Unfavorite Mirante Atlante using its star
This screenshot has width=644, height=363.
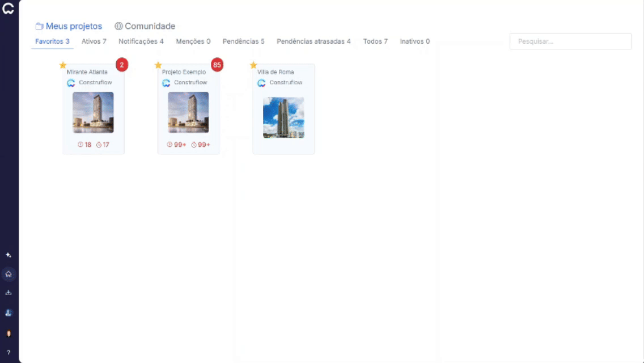[x=63, y=65]
